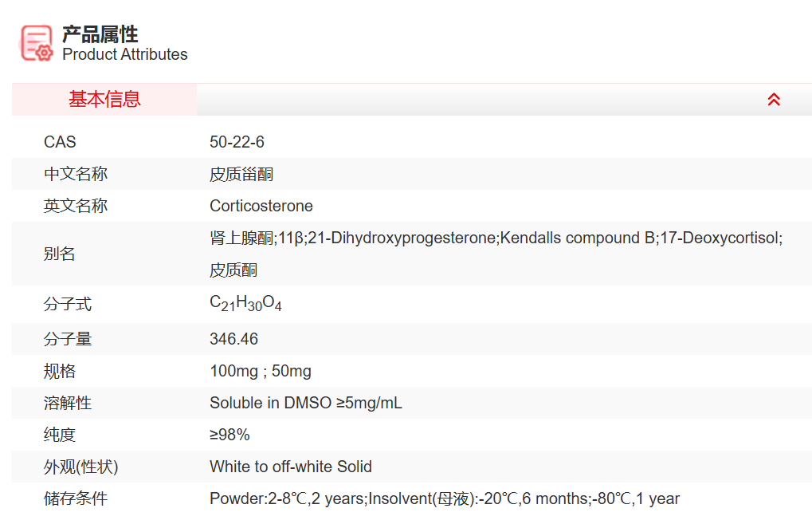Click the 分子式 row label
The height and width of the screenshot is (528, 812).
67,304
